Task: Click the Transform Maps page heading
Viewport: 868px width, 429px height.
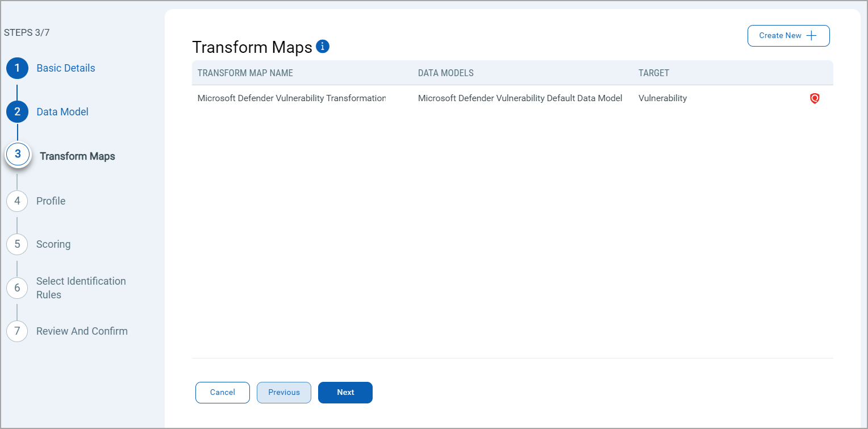Action: pyautogui.click(x=252, y=47)
